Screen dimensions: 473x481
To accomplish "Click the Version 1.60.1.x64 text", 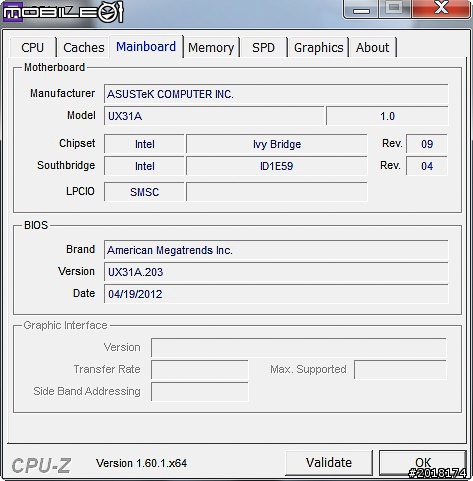I will pyautogui.click(x=141, y=463).
